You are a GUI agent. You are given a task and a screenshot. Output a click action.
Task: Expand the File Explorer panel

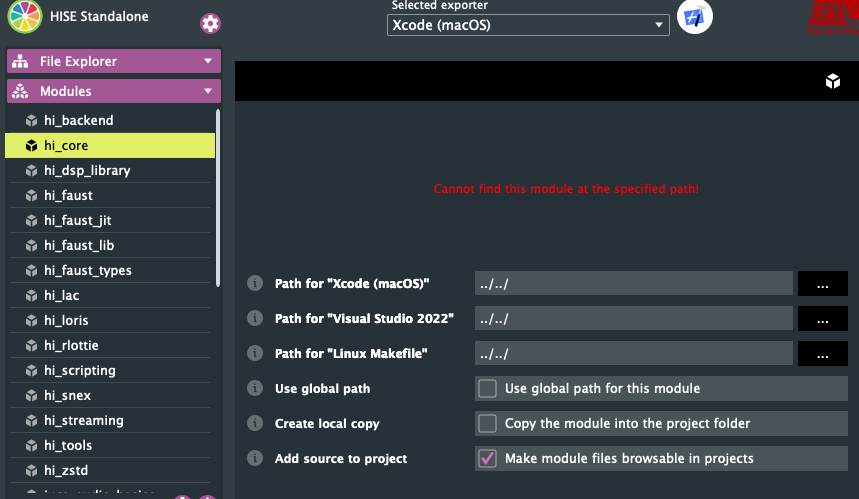point(114,61)
